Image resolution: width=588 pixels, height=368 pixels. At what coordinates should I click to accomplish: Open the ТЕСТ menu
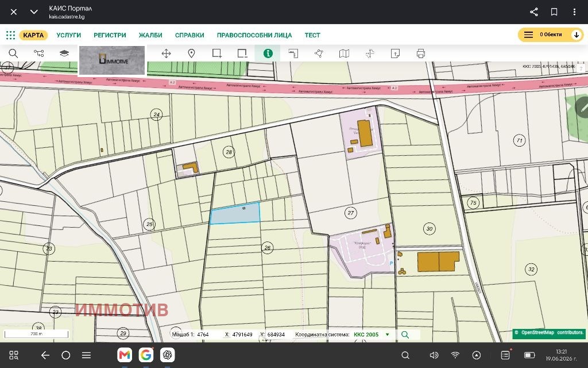click(x=312, y=35)
